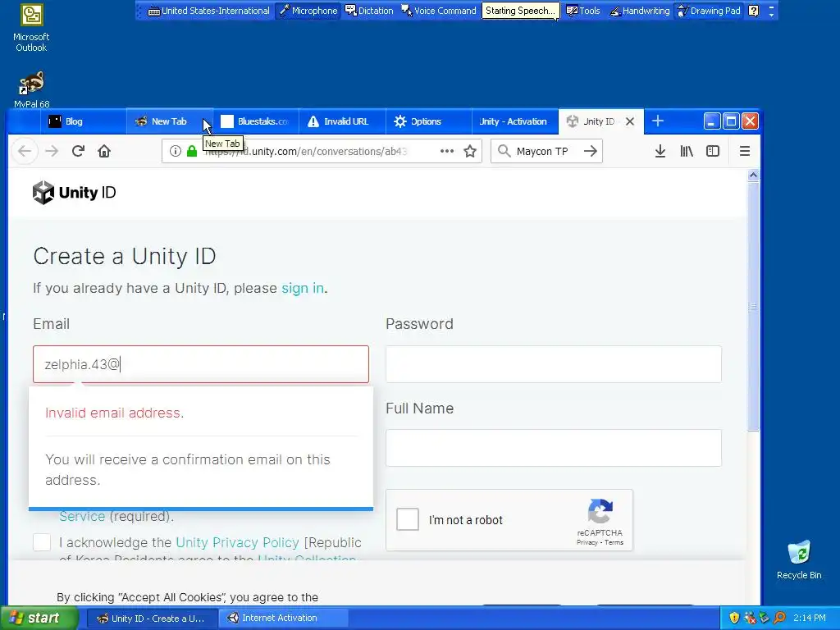
Task: Toggle the browser sidebar icon
Action: click(713, 151)
